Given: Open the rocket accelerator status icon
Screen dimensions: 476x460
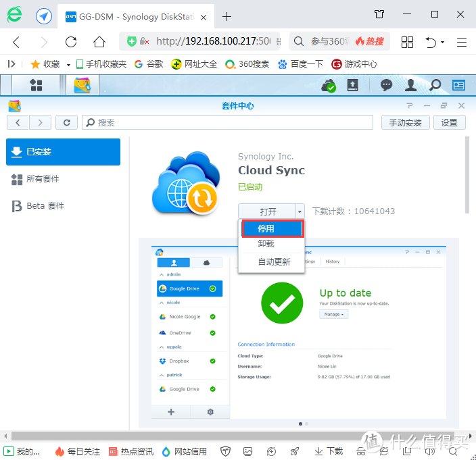Looking at the screenshot, I should tap(295, 451).
